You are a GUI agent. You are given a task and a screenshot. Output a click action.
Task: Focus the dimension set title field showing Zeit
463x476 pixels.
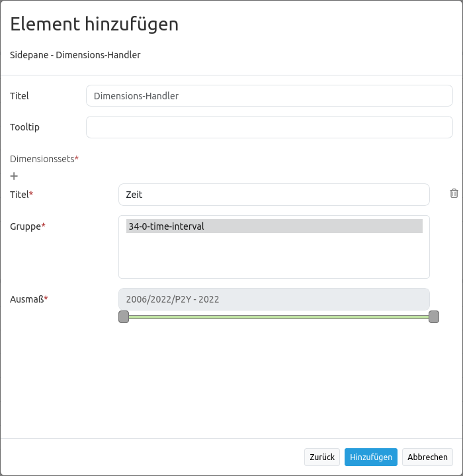pyautogui.click(x=274, y=195)
